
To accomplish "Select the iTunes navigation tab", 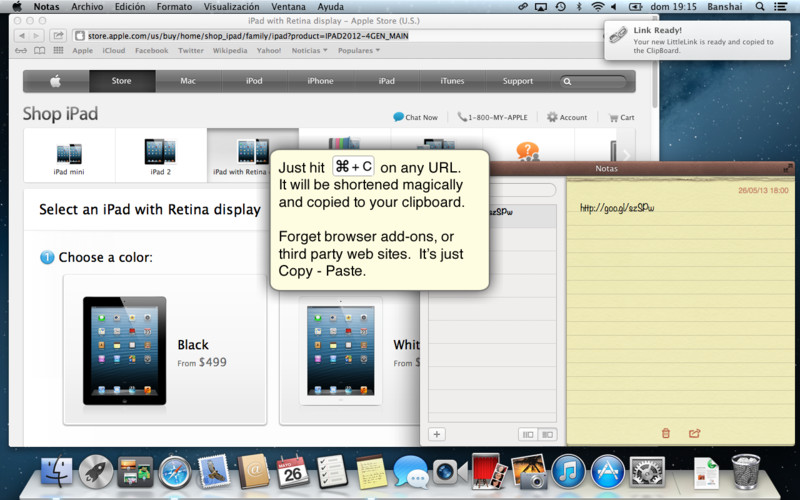I will [x=452, y=81].
